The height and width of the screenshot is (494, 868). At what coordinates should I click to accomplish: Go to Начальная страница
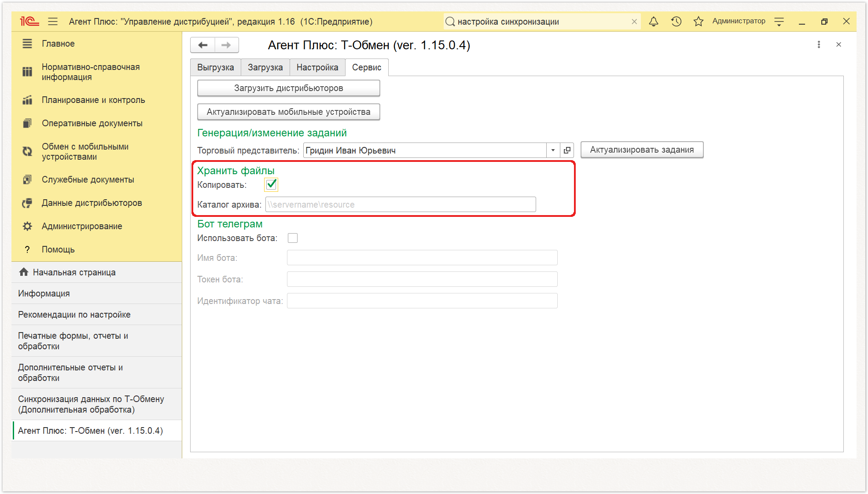click(97, 272)
